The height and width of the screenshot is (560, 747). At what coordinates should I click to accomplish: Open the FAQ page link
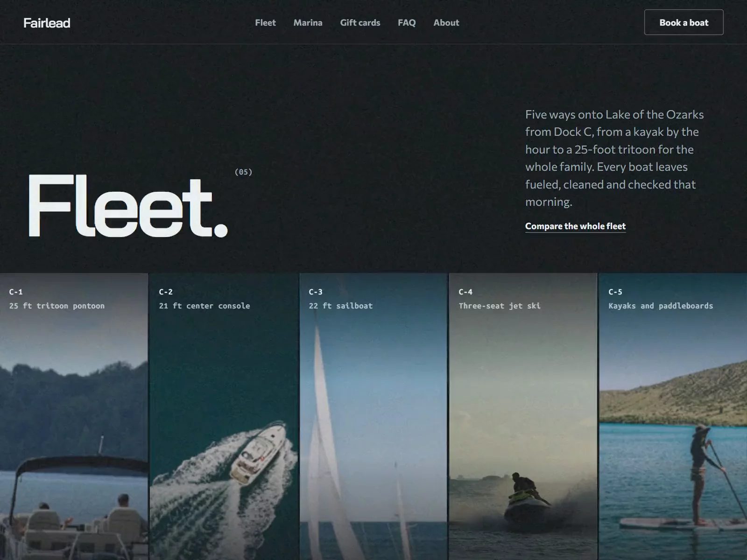pyautogui.click(x=407, y=22)
